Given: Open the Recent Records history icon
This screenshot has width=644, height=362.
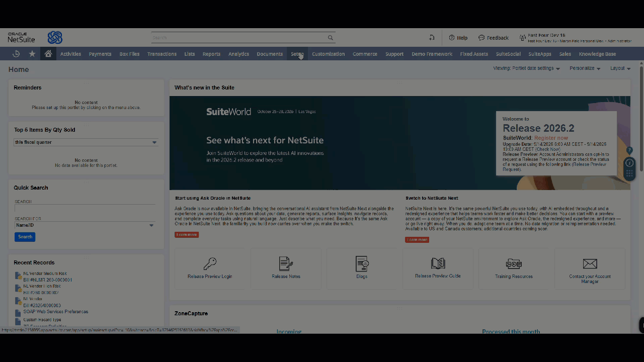Looking at the screenshot, I should tap(16, 54).
